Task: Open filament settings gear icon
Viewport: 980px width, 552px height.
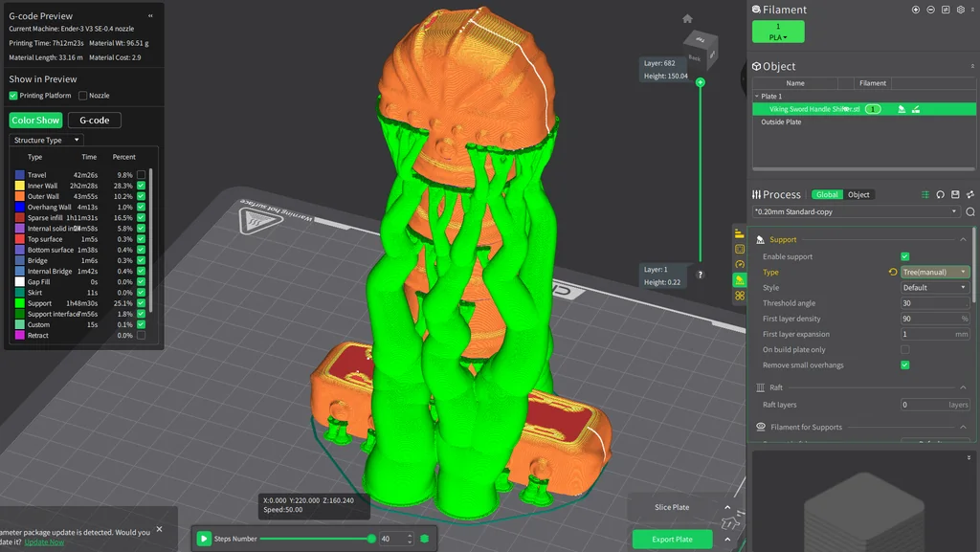Action: pyautogui.click(x=960, y=10)
